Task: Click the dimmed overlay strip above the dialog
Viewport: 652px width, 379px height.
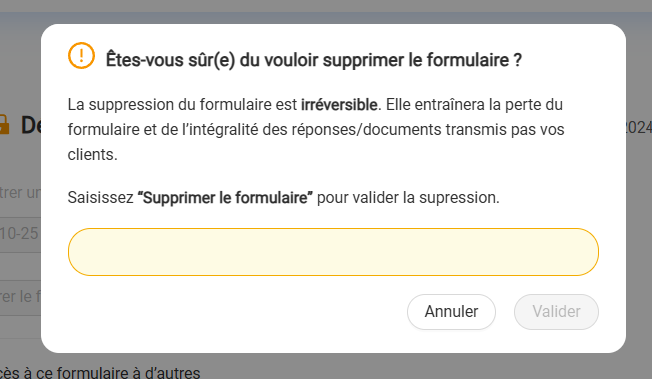Action: (x=326, y=12)
